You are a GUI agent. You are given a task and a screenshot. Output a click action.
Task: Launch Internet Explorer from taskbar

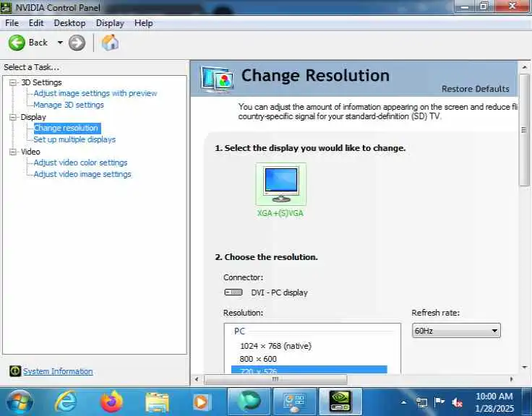tap(66, 402)
